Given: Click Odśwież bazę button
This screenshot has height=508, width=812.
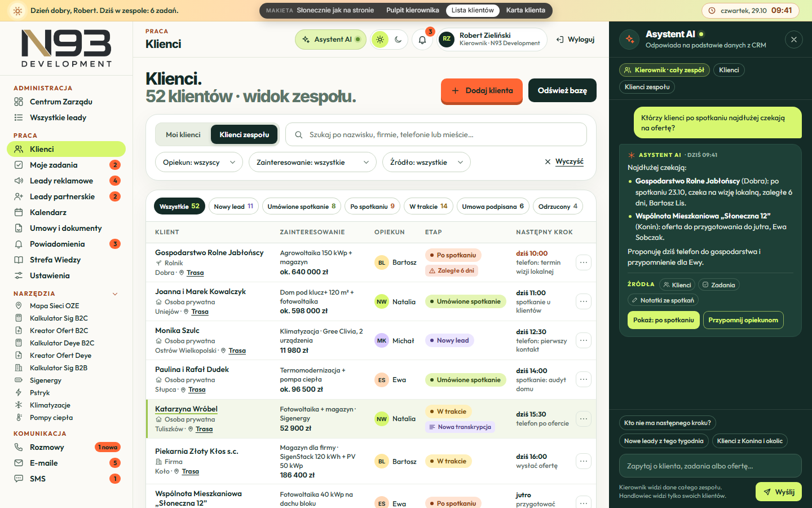Looking at the screenshot, I should 562,90.
